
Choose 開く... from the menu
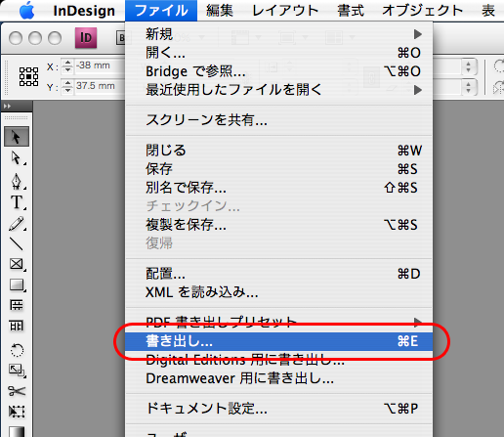(x=279, y=53)
